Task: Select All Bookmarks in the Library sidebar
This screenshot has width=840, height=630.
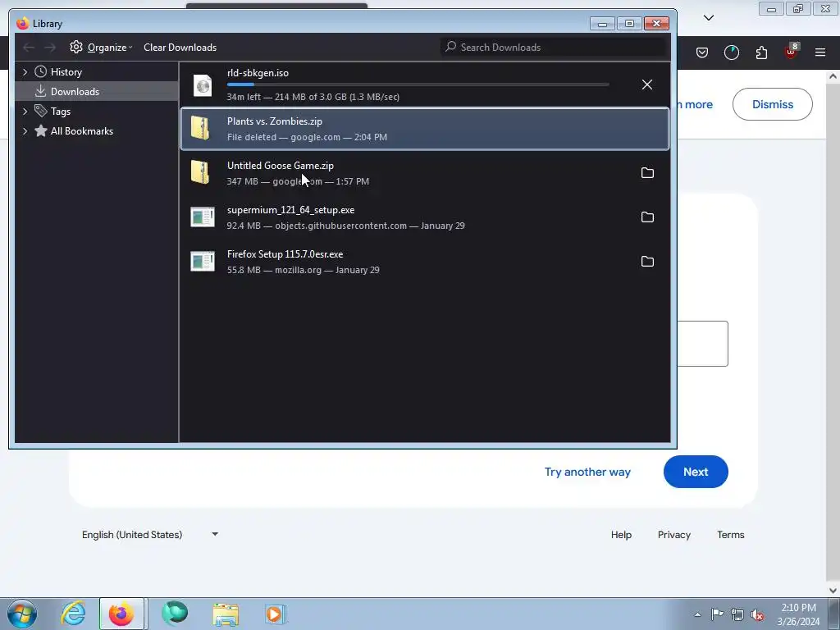Action: click(x=82, y=131)
